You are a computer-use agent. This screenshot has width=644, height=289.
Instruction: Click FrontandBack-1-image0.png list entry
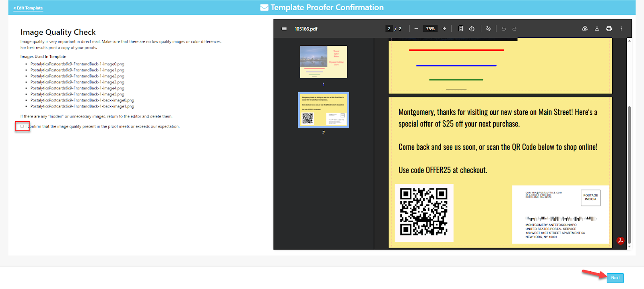click(77, 64)
